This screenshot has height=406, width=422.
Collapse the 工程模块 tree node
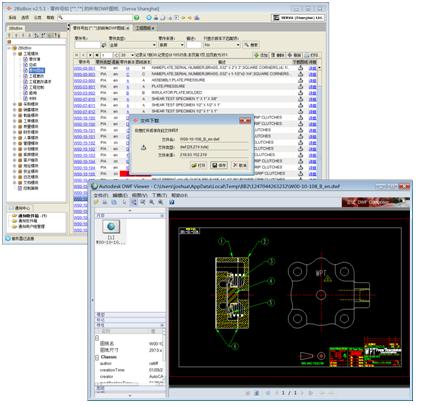15,53
